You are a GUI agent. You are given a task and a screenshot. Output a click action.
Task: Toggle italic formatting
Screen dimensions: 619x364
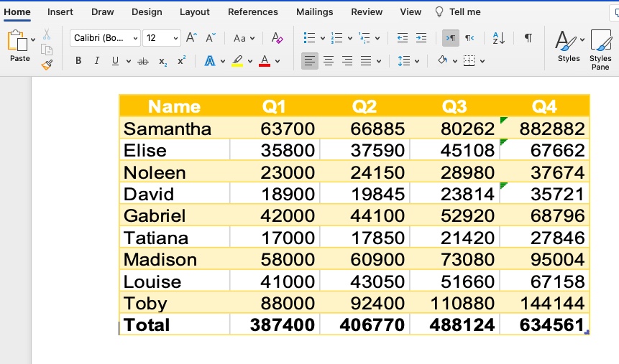97,61
